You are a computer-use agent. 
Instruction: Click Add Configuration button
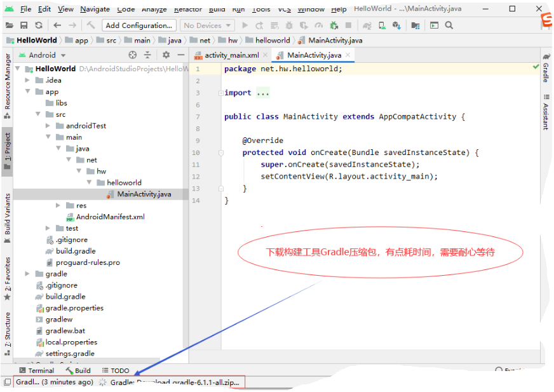pyautogui.click(x=139, y=25)
